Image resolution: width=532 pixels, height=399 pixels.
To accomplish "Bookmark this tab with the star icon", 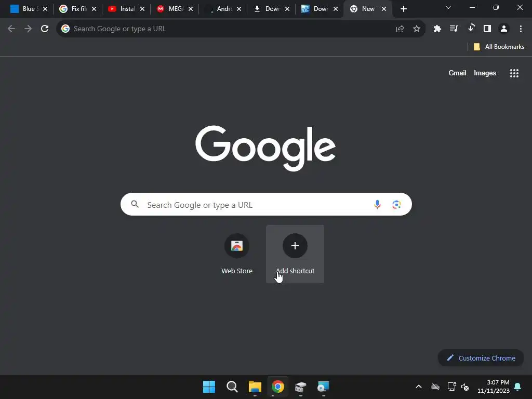I will 417,29.
